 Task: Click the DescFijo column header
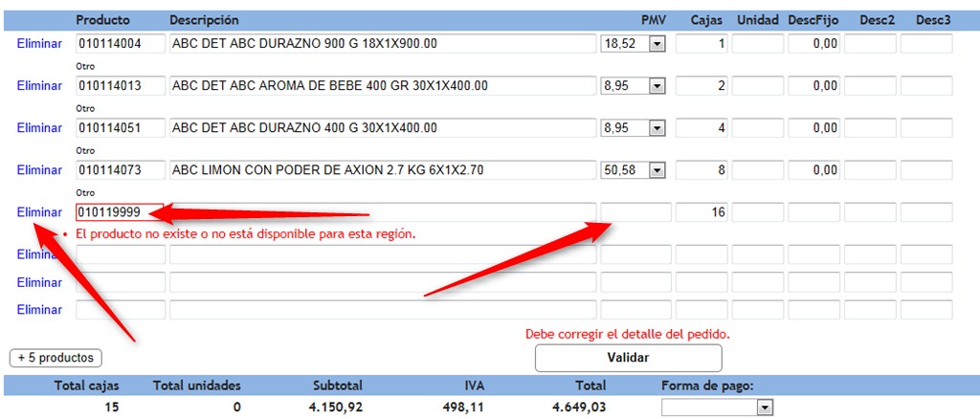pos(813,21)
